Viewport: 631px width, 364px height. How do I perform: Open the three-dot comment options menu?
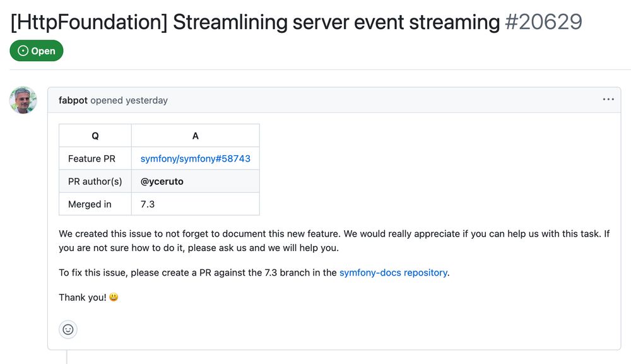point(608,99)
